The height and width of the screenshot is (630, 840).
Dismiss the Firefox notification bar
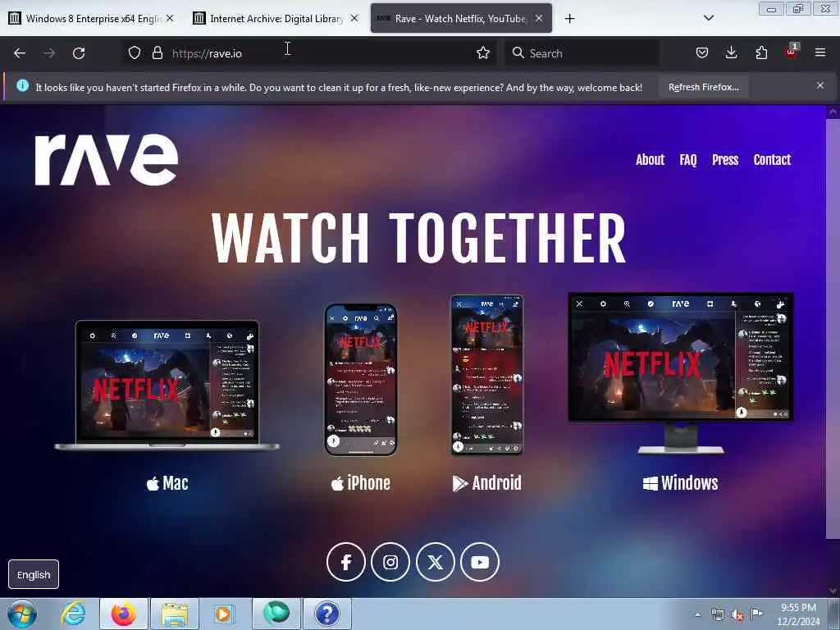coord(820,85)
